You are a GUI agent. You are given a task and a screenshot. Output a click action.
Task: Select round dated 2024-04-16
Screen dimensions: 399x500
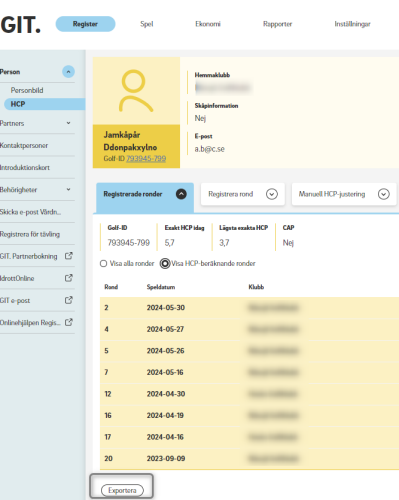(249, 437)
